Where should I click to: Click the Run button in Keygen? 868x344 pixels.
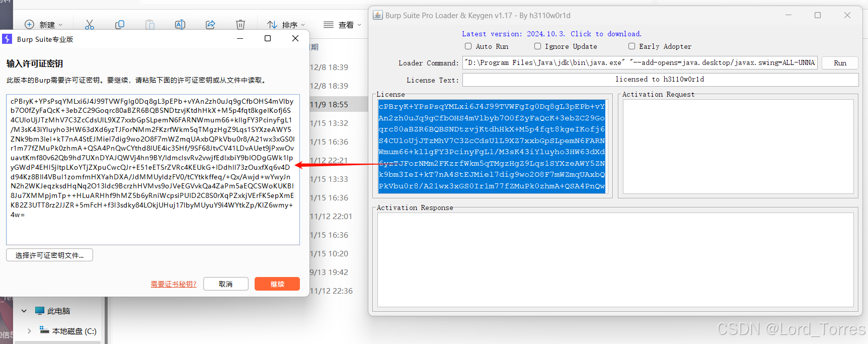840,63
